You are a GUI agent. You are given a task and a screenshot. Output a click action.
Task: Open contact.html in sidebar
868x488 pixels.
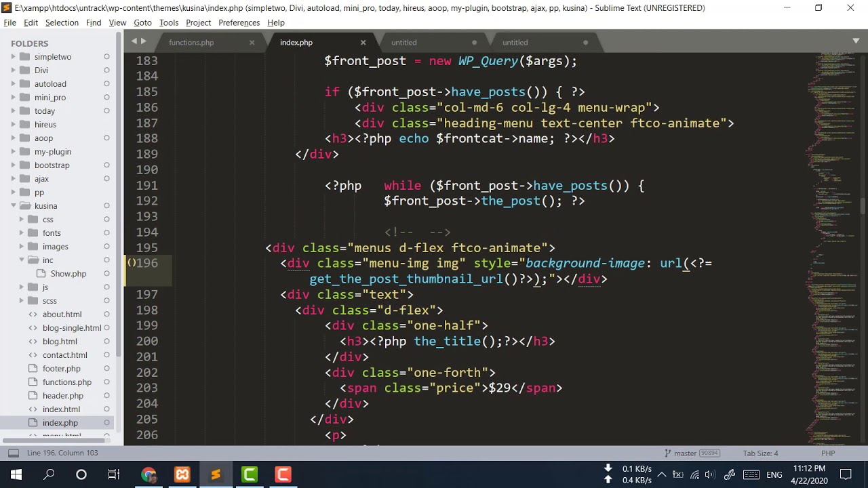tap(65, 355)
